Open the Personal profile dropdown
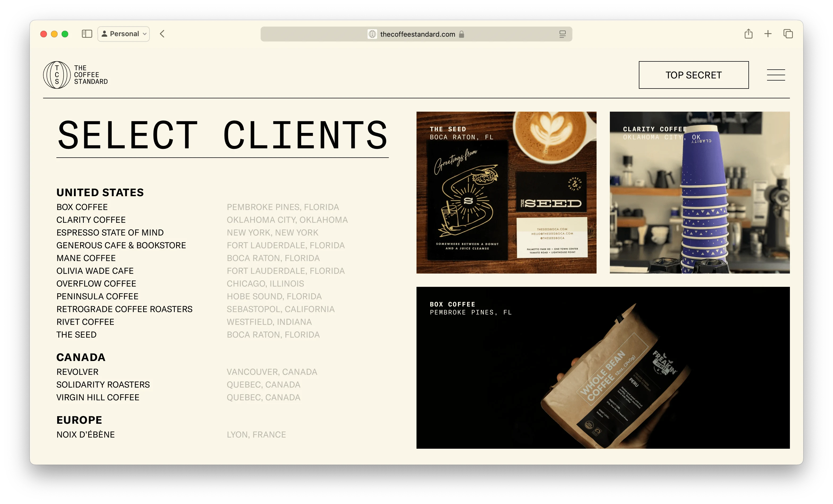833x504 pixels. [x=123, y=34]
